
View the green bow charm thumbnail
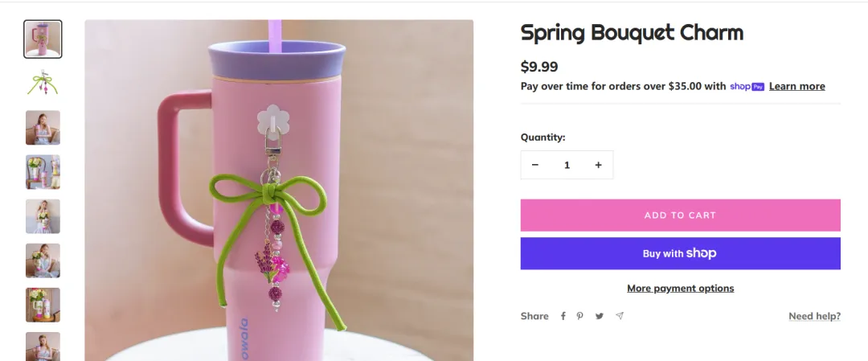43,83
